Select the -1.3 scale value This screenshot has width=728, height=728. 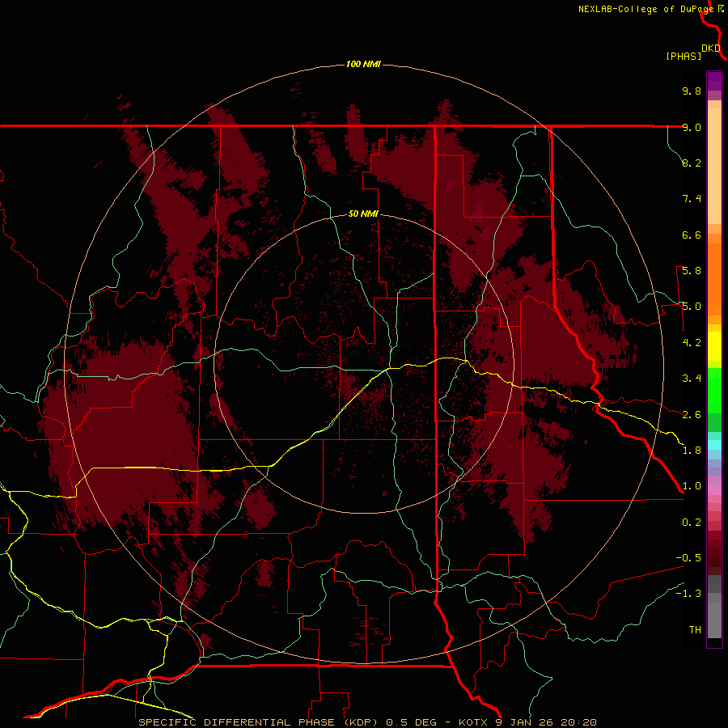pyautogui.click(x=688, y=594)
